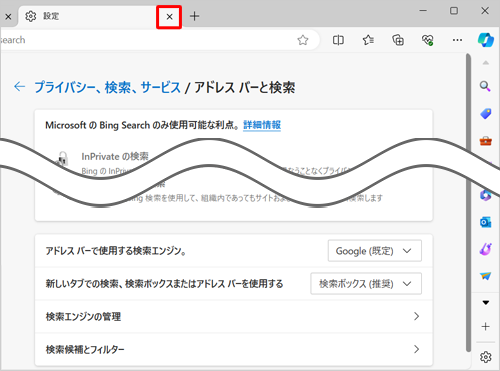Open sidebar Tools briefcase icon
This screenshot has height=371, width=500.
[x=486, y=141]
